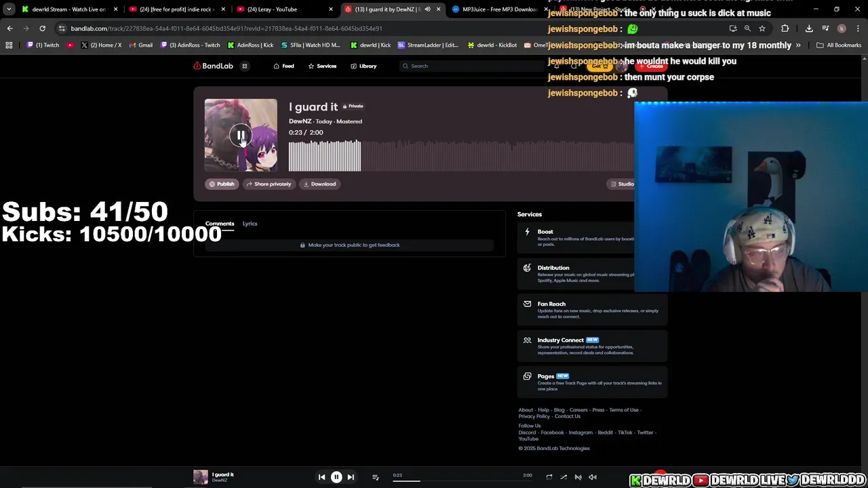Follow BandLab on Discord
The height and width of the screenshot is (488, 868).
point(527,432)
